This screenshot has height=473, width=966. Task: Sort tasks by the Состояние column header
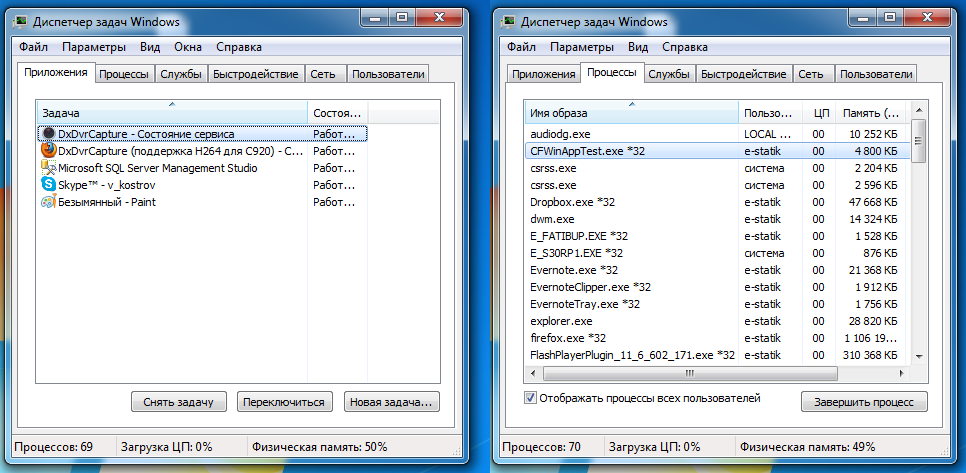click(338, 113)
